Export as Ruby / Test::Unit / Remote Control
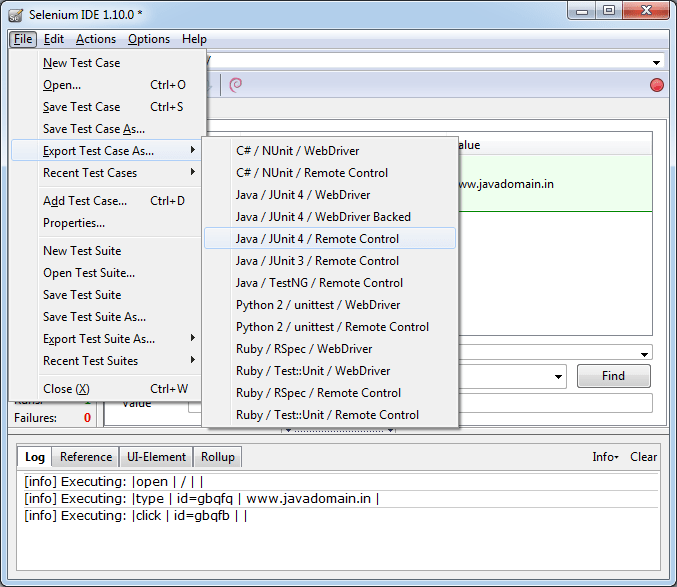 pos(330,415)
